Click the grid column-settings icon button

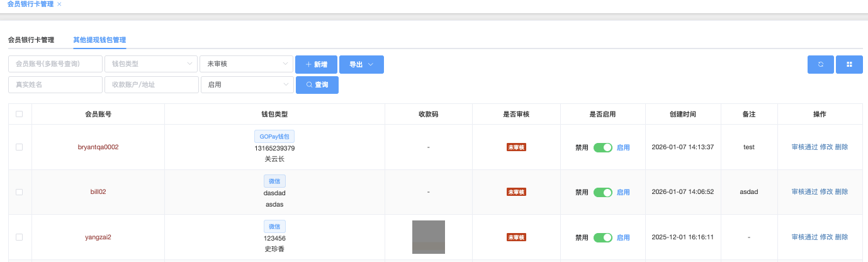849,64
